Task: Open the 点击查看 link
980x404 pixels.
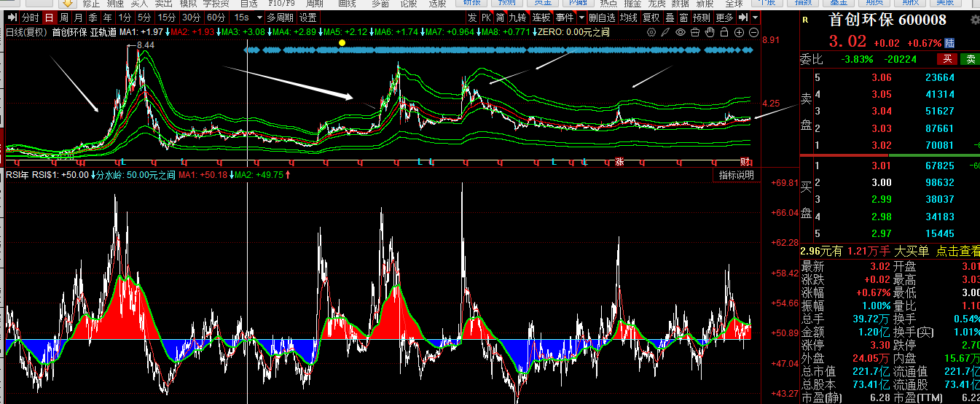Action: [x=958, y=251]
